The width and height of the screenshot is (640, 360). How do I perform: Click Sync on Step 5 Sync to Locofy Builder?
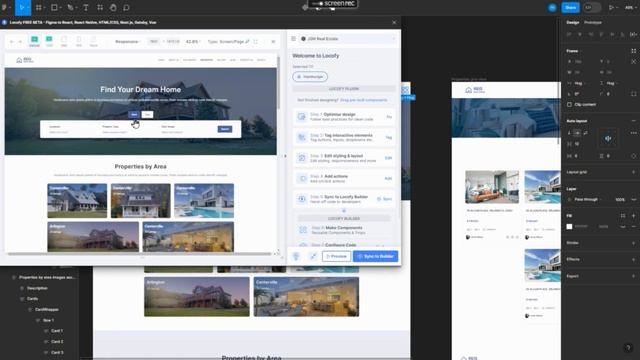[385, 199]
